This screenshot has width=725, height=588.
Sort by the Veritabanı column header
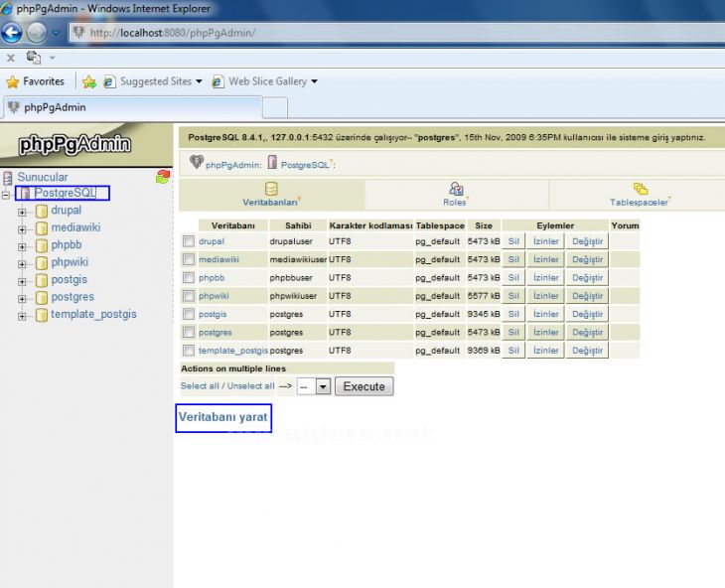pos(233,225)
